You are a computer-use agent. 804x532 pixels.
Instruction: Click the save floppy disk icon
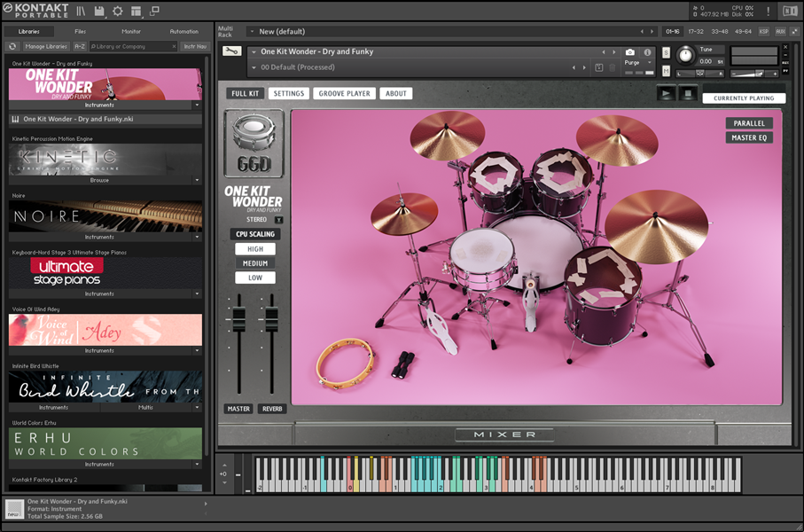point(99,11)
